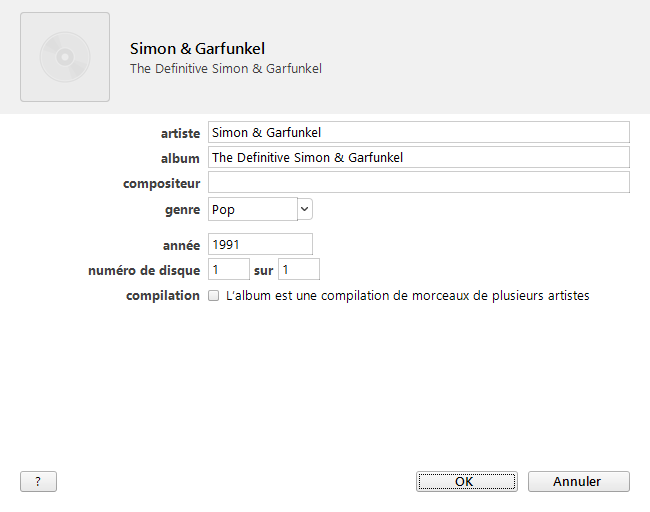Click the artiste label

click(x=180, y=133)
